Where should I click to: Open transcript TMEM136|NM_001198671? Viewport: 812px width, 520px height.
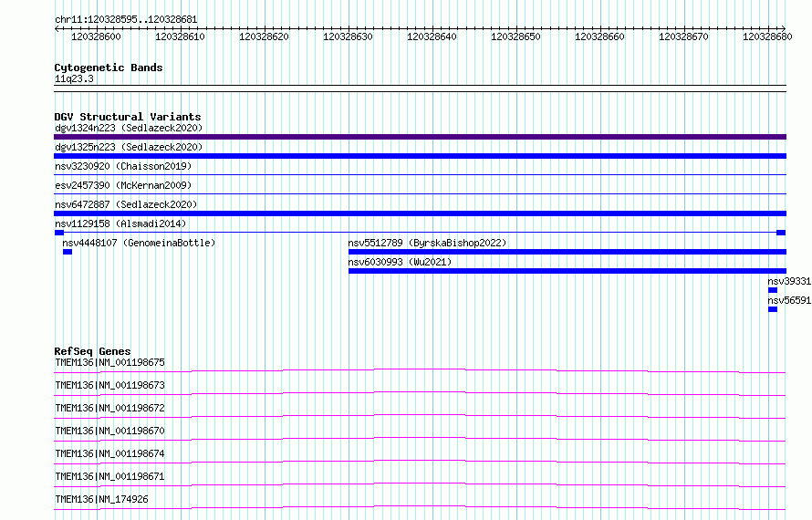(x=109, y=476)
